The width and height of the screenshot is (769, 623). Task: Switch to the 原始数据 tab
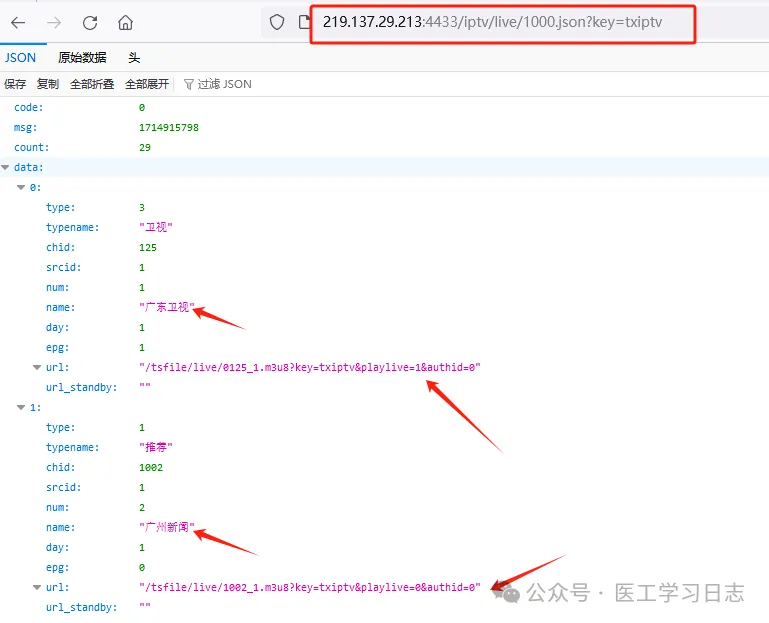point(82,57)
